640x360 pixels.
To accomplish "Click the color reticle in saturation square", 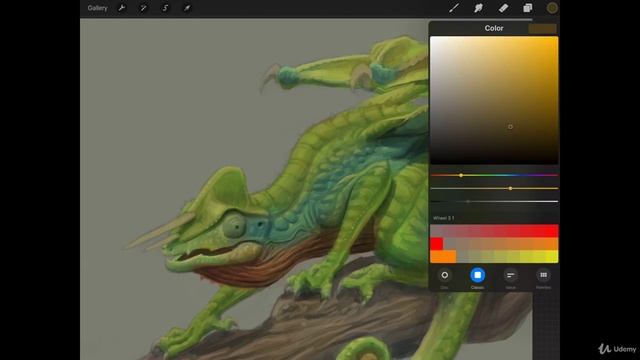I will coord(510,127).
